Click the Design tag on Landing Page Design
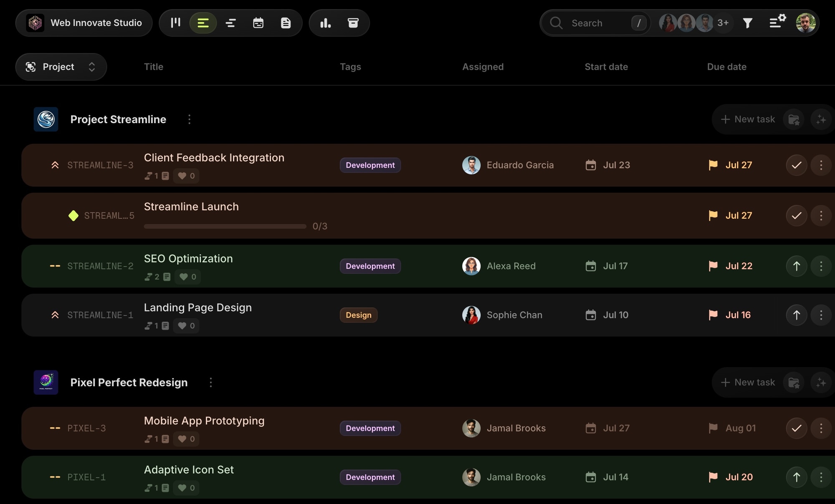The image size is (835, 504). (x=358, y=315)
